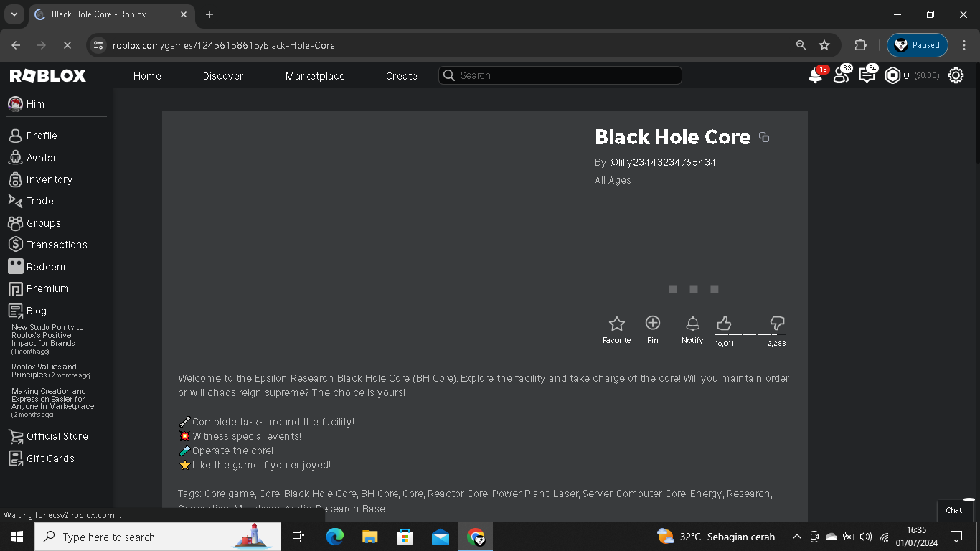Screen dimensions: 980x551
Task: Open the Discover page
Action: pyautogui.click(x=223, y=76)
